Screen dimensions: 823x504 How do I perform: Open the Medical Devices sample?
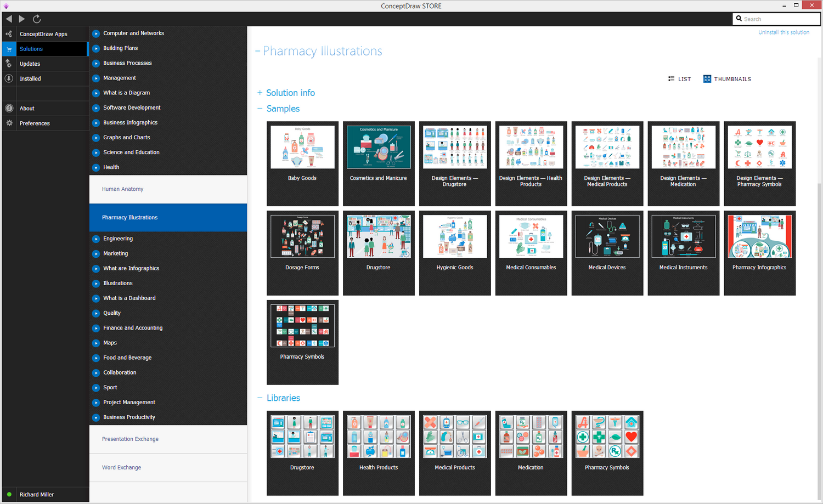pos(607,253)
